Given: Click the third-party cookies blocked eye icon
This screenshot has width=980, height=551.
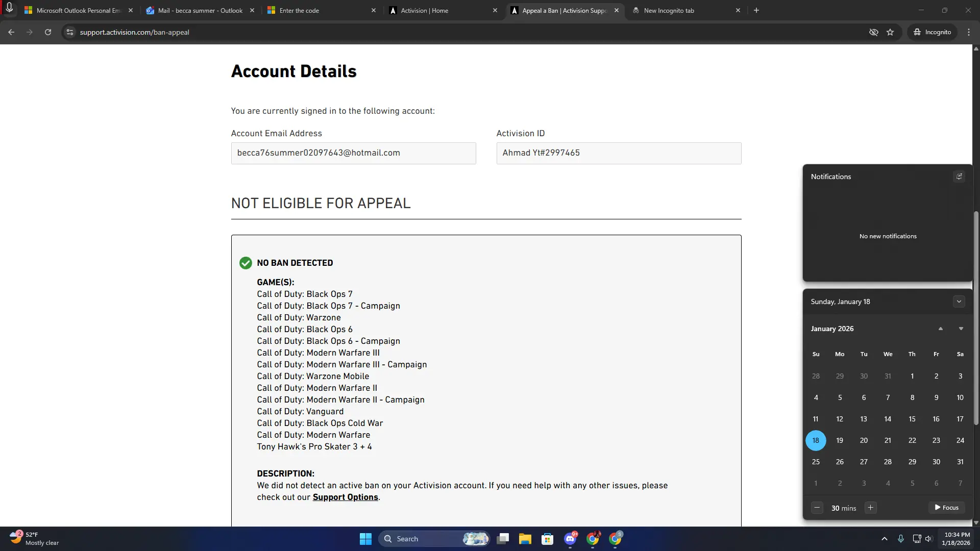Looking at the screenshot, I should click(x=874, y=32).
